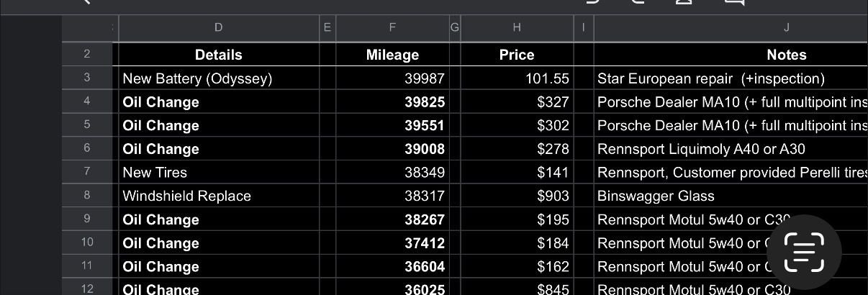Select narrow column E header

coord(327,28)
